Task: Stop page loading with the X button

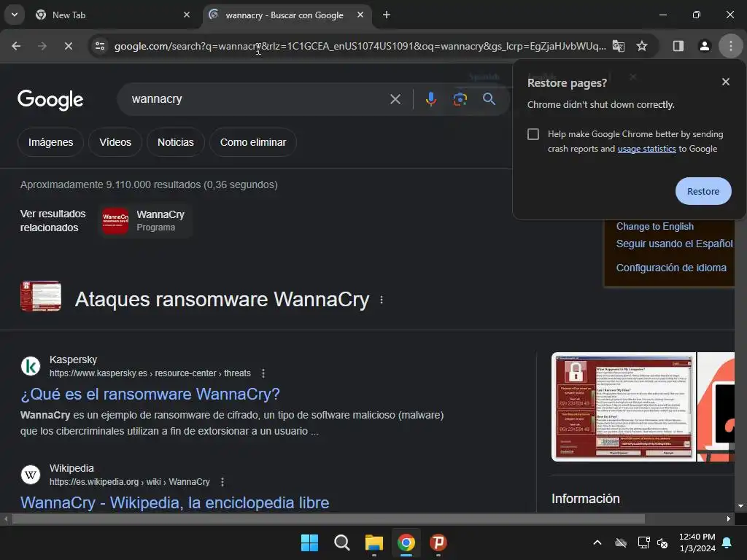Action: point(68,46)
